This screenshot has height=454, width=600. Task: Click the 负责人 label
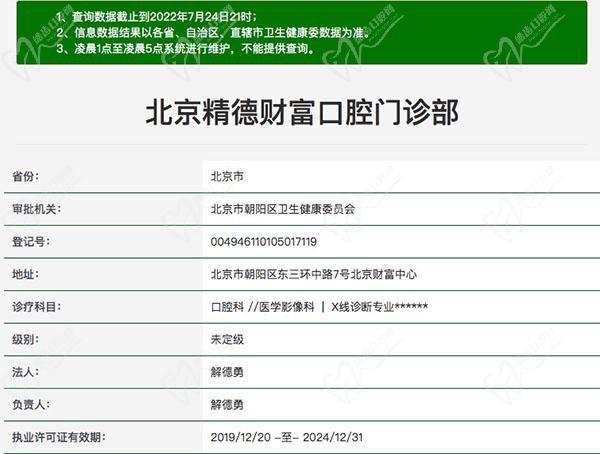pos(31,404)
